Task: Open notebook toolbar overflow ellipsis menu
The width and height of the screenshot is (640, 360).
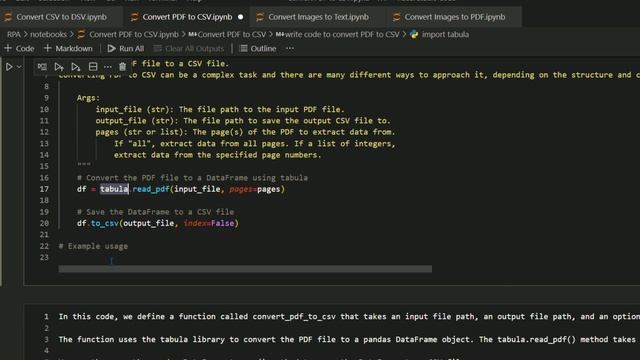Action: pyautogui.click(x=290, y=49)
